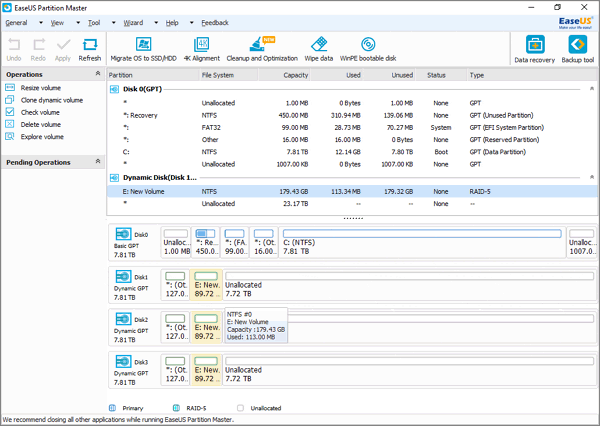Refresh the disk list
The image size is (600, 426).
90,49
